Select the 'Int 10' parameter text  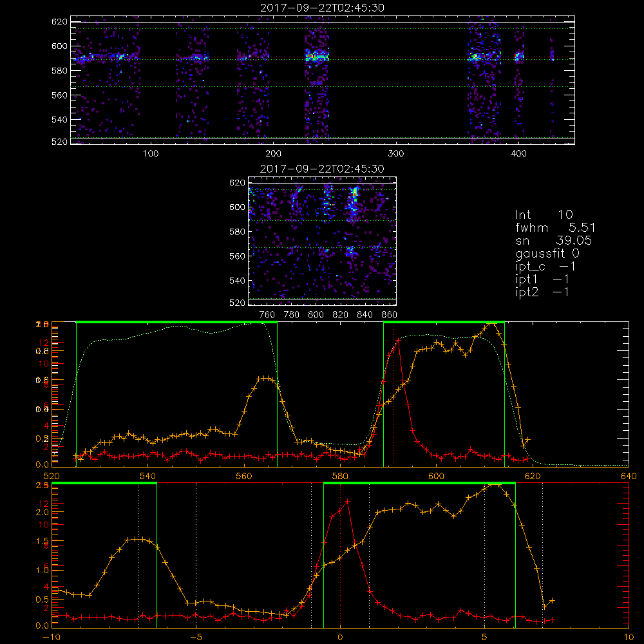tap(544, 214)
